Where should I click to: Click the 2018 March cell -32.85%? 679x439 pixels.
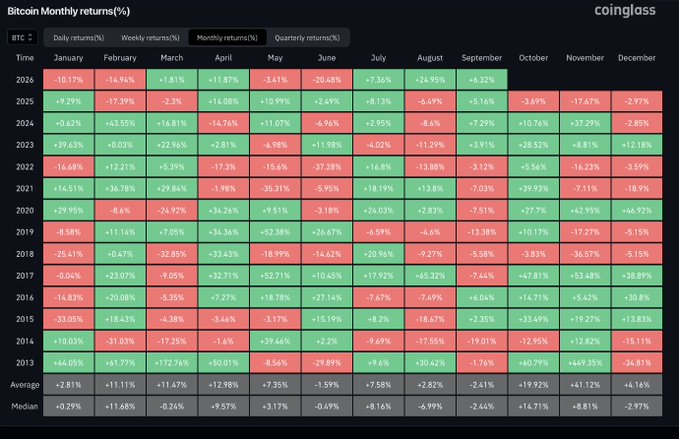coord(172,254)
